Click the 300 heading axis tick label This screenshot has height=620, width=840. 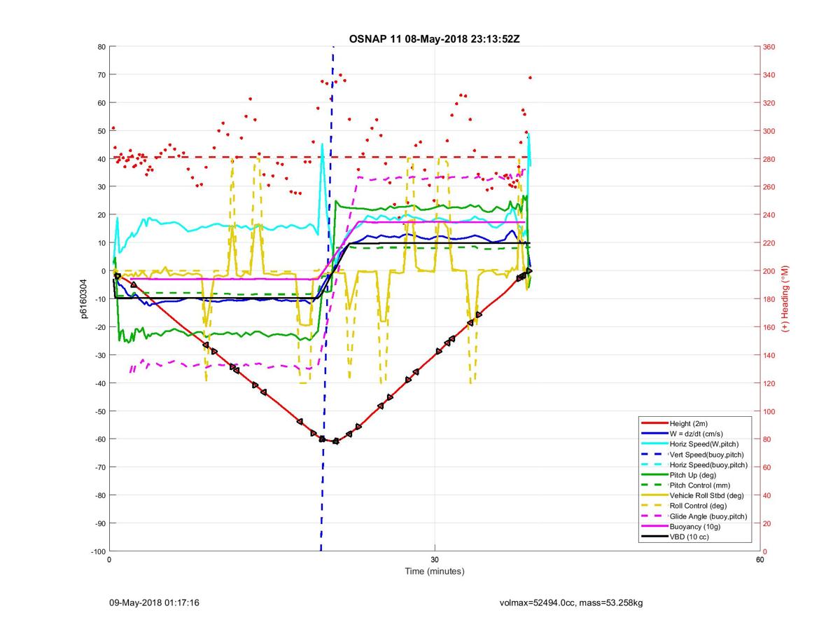pos(770,131)
